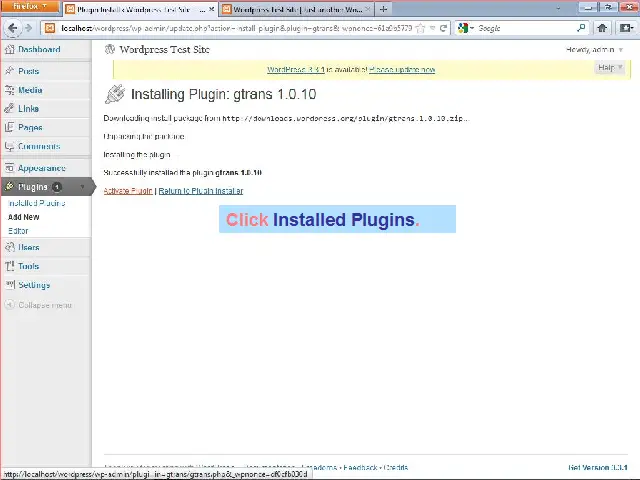Image resolution: width=640 pixels, height=480 pixels.
Task: Switch to the second Wordpress Test Site tab
Action: click(295, 9)
